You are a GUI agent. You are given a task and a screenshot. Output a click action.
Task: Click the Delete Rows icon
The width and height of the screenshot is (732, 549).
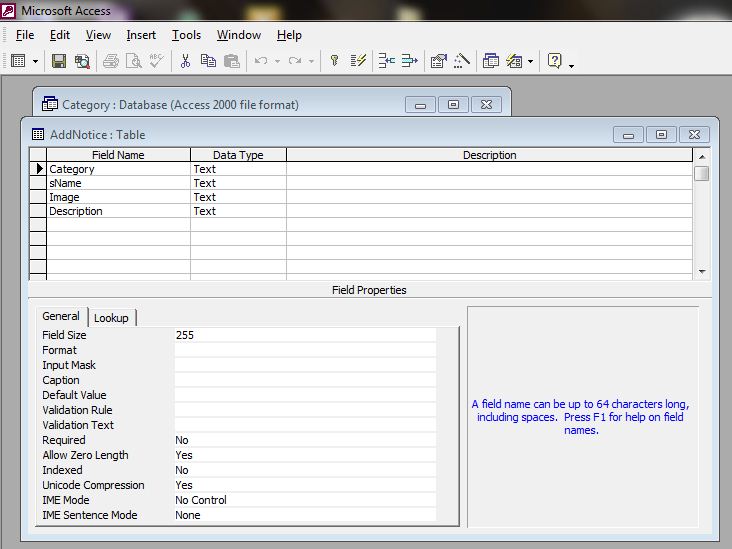[409, 61]
